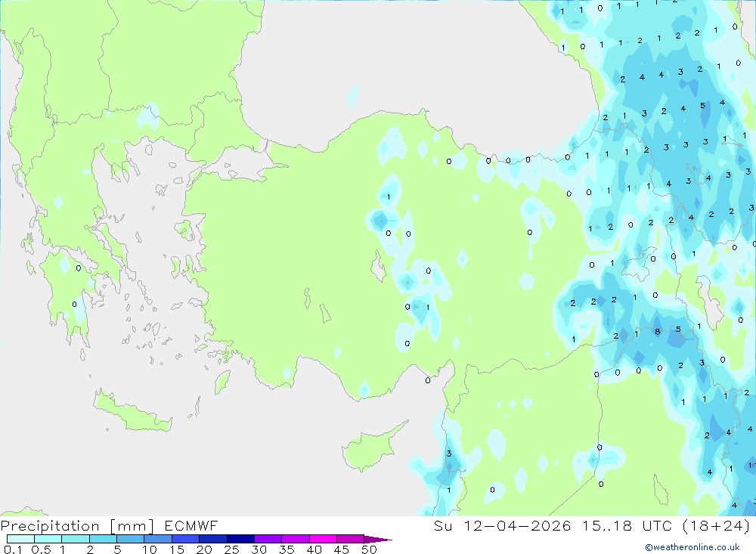
Task: Click the '0.1' legend scale label
Action: pos(13,549)
